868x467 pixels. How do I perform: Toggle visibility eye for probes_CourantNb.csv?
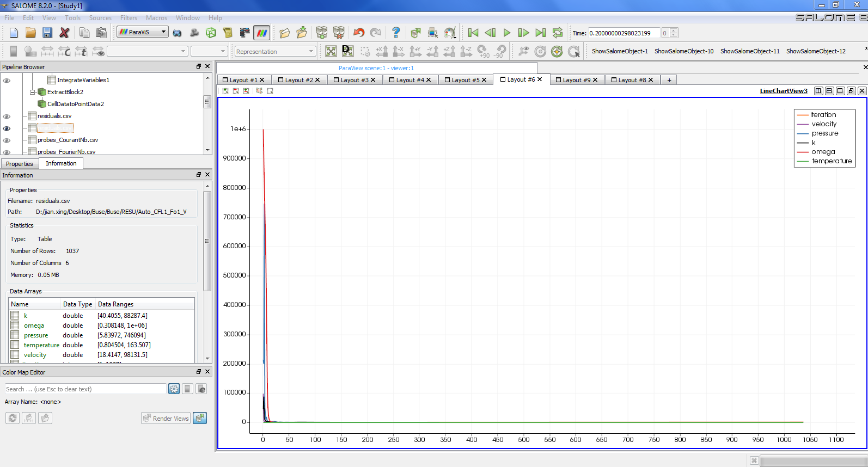(x=7, y=140)
